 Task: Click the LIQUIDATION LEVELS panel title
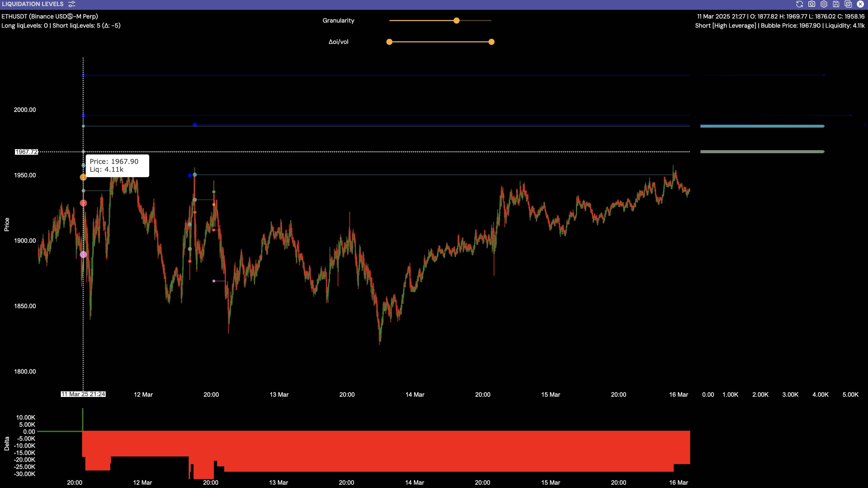pos(33,4)
